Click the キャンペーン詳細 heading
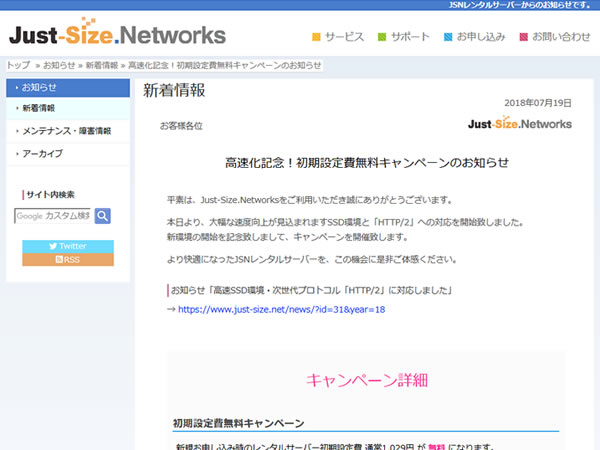The width and height of the screenshot is (600, 450). (x=367, y=380)
